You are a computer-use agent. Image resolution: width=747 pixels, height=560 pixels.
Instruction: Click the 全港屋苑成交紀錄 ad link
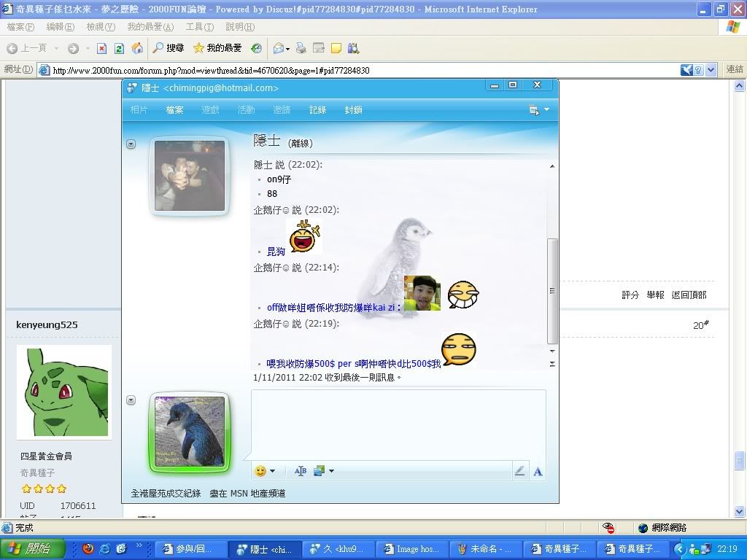tap(166, 494)
